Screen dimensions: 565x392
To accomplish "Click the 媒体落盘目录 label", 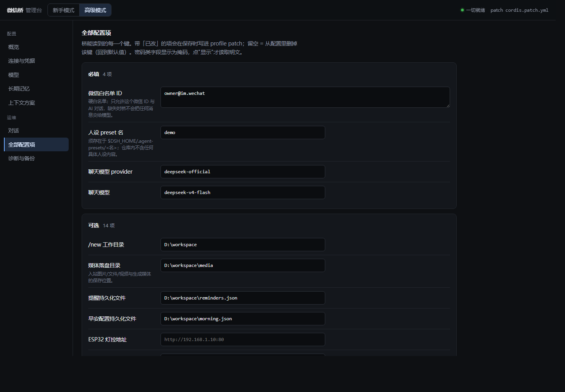I will coord(104,265).
